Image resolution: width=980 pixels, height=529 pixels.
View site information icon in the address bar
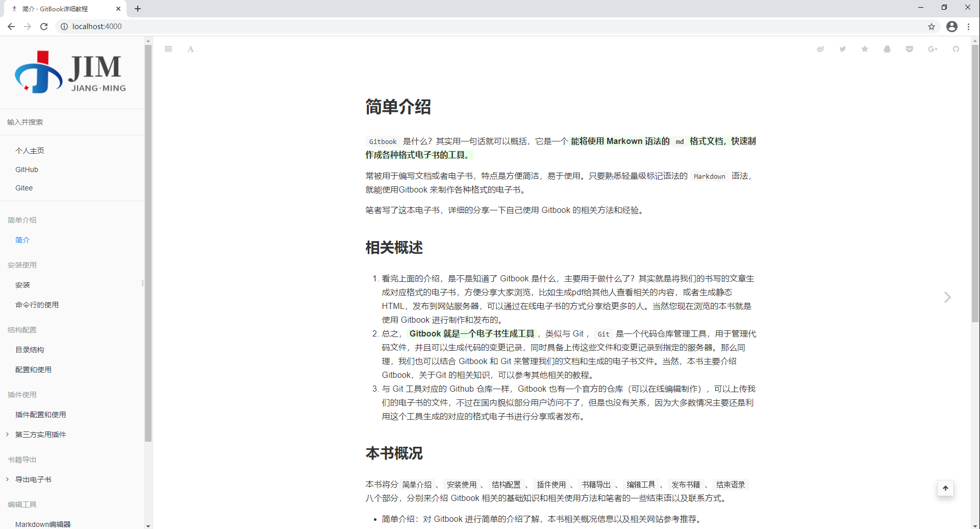pos(64,27)
